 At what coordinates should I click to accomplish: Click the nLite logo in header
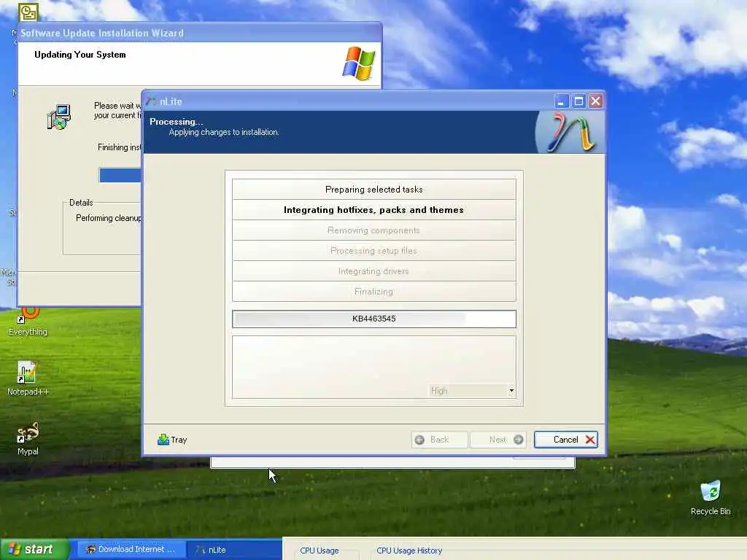pos(570,133)
